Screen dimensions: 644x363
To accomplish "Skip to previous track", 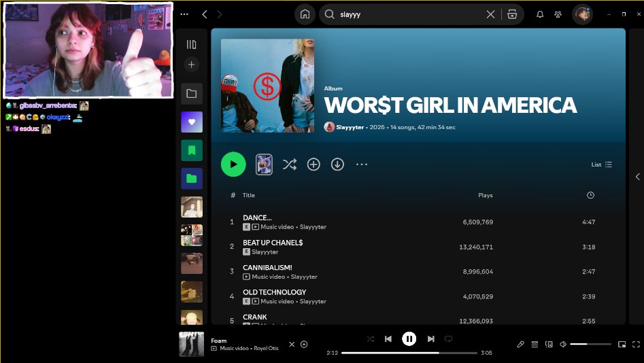I will (x=388, y=339).
